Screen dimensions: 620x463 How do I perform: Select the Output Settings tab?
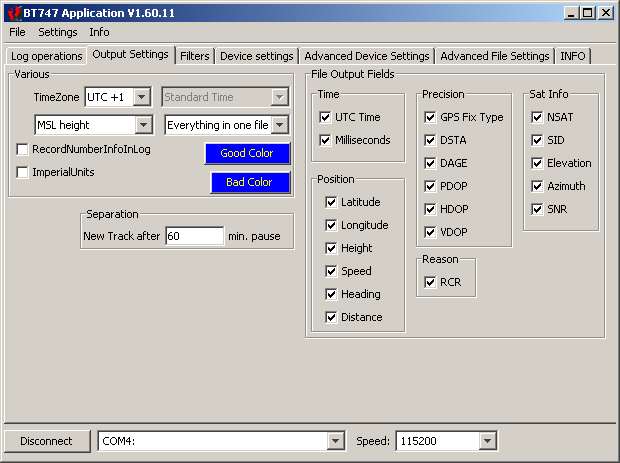coord(130,54)
